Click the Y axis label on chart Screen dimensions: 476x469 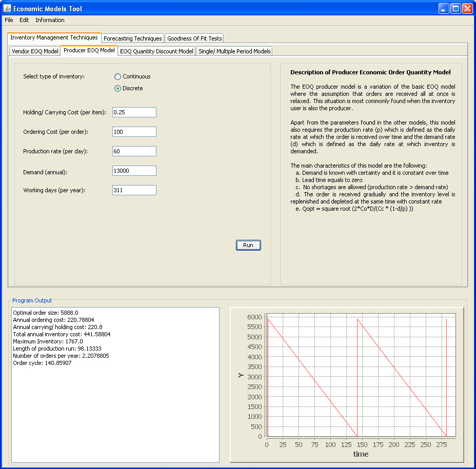click(241, 375)
